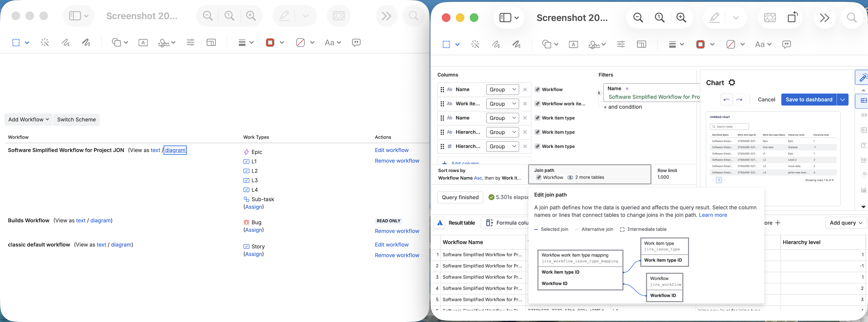The image size is (868, 322).
Task: Click Save to dashboard button
Action: (809, 99)
